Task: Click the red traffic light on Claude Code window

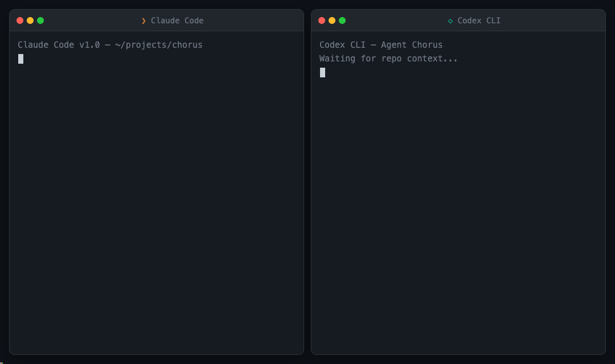Action: [19, 20]
